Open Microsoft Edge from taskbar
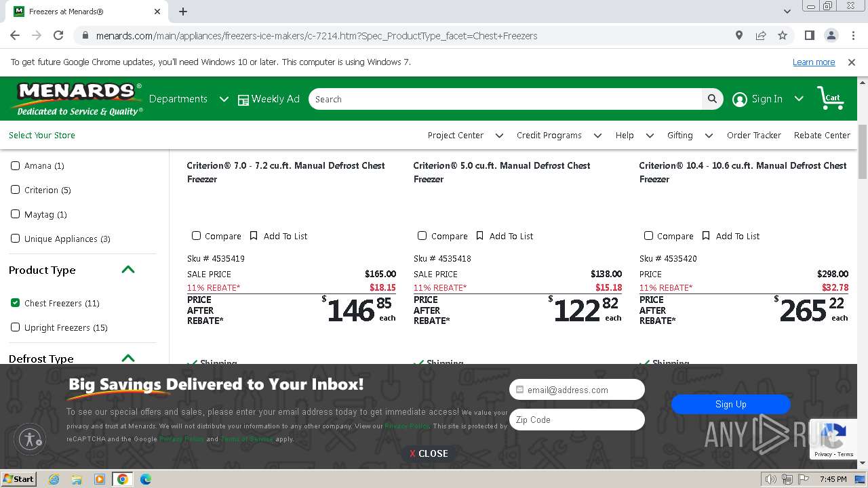 [146, 479]
